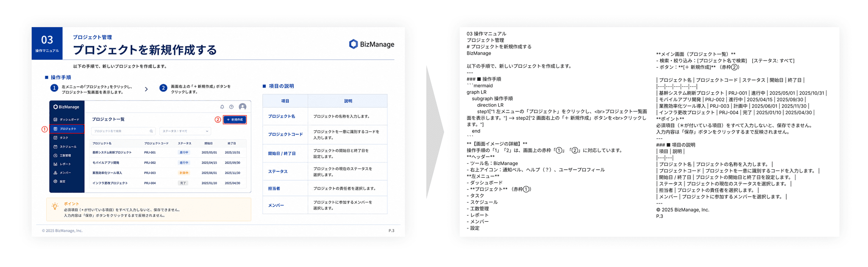Click the BizManage logo in the dark sidebar
Image resolution: width=868 pixels, height=267 pixels.
coord(67,107)
